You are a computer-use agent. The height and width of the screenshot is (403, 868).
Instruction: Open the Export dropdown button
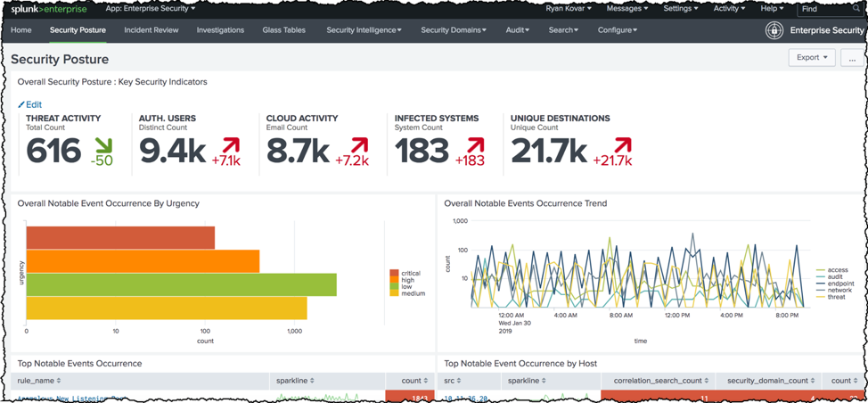click(x=812, y=58)
